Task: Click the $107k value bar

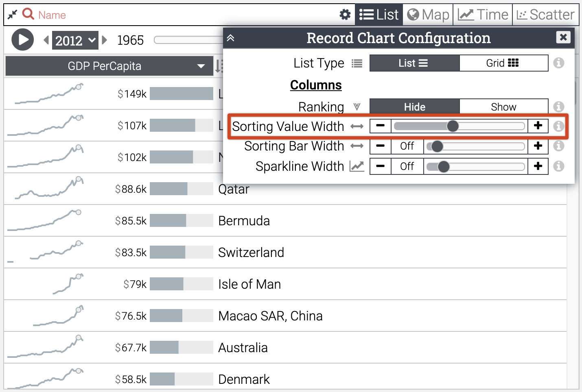Action: (182, 125)
